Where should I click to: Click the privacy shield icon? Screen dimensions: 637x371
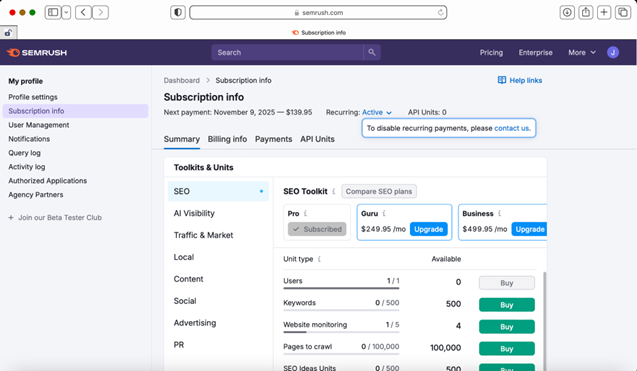178,12
